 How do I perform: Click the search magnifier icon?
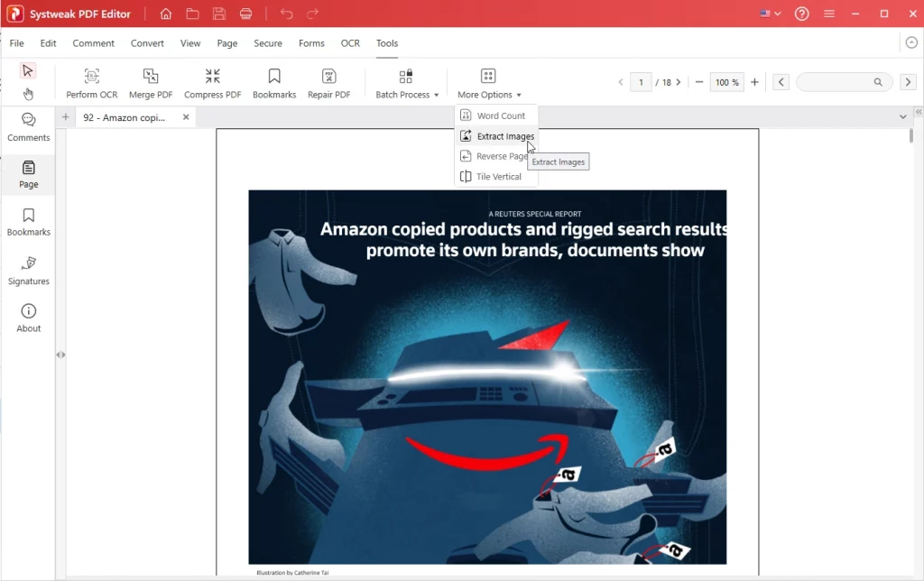coord(878,82)
